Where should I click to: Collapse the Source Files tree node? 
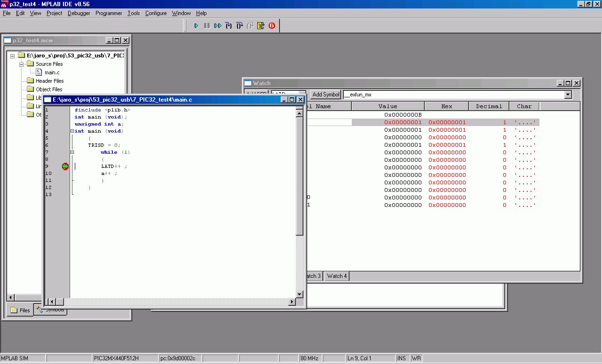pos(22,64)
